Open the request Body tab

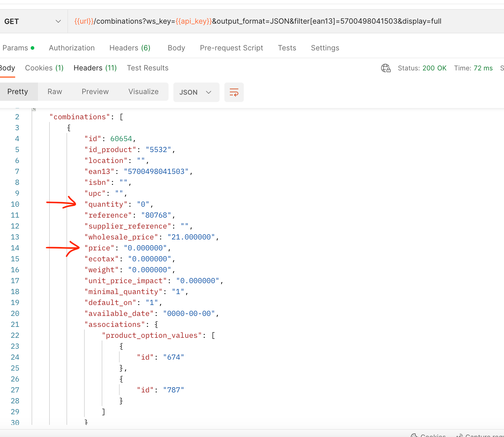click(x=176, y=48)
